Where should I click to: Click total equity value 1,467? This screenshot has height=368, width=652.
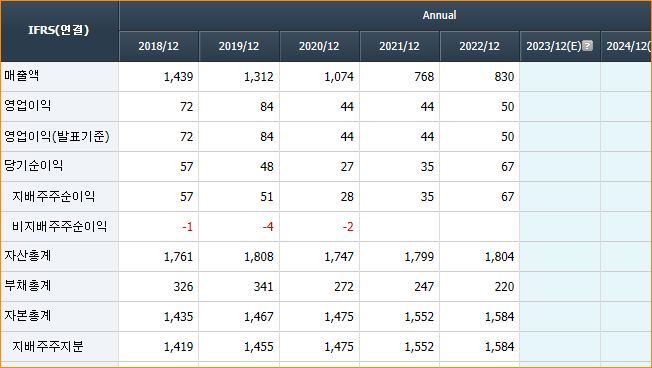click(259, 317)
